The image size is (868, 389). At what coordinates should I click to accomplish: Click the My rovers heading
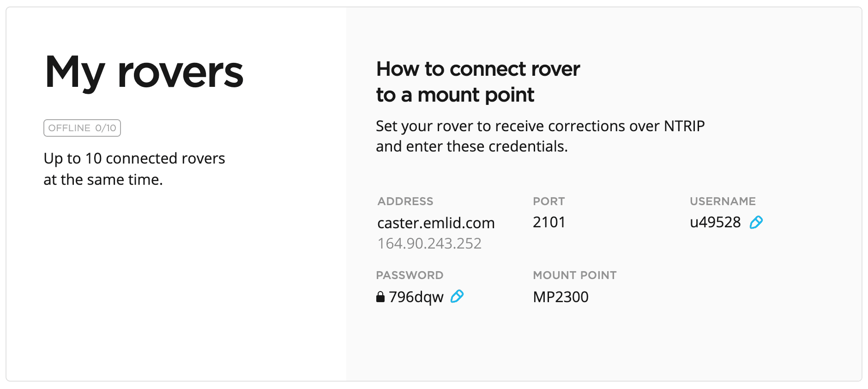pos(144,73)
